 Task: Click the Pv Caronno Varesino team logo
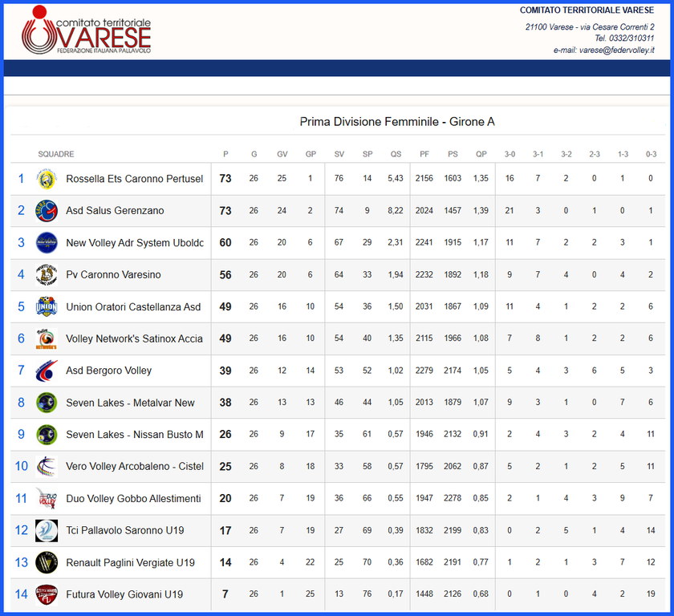[x=47, y=274]
